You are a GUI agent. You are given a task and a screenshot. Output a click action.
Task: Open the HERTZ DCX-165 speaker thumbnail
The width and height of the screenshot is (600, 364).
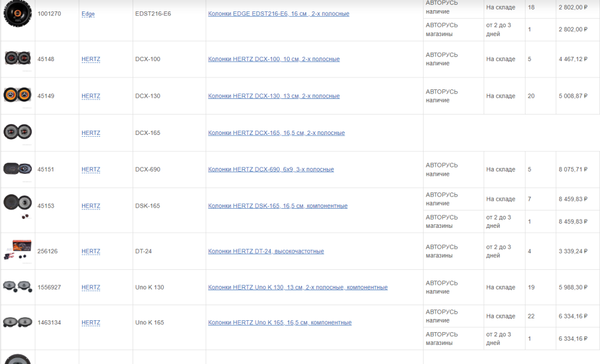pyautogui.click(x=17, y=132)
